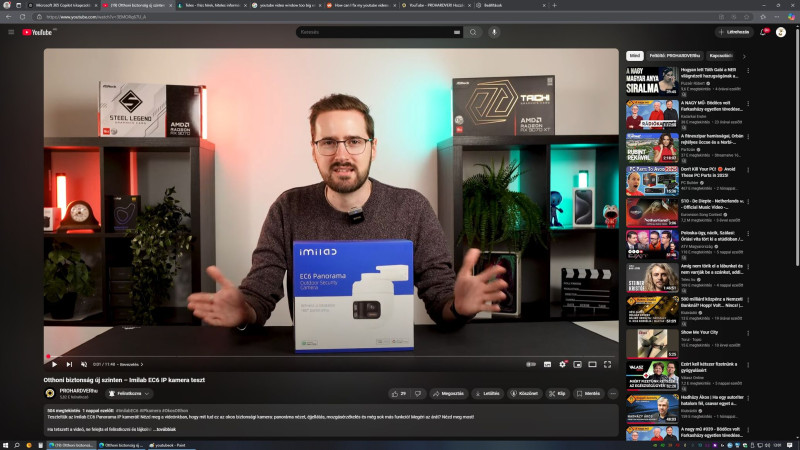Go back in browser
This screenshot has height=450, width=800.
point(9,17)
